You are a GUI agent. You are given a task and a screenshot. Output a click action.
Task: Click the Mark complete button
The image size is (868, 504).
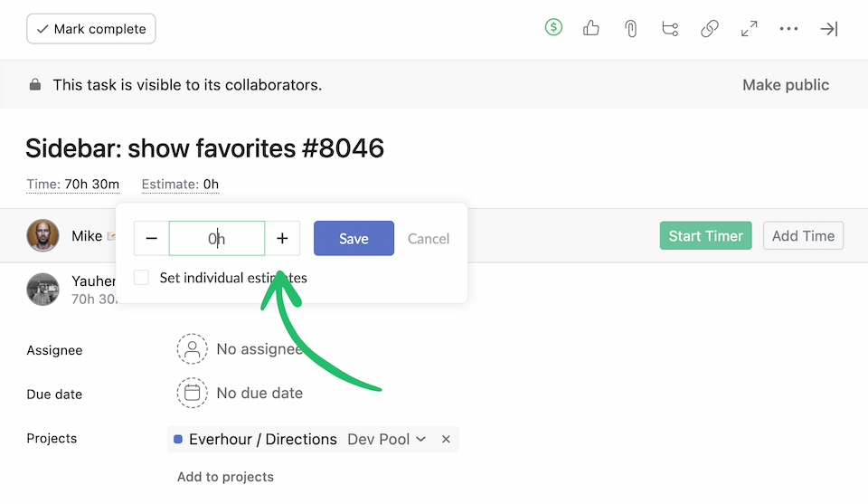point(90,29)
